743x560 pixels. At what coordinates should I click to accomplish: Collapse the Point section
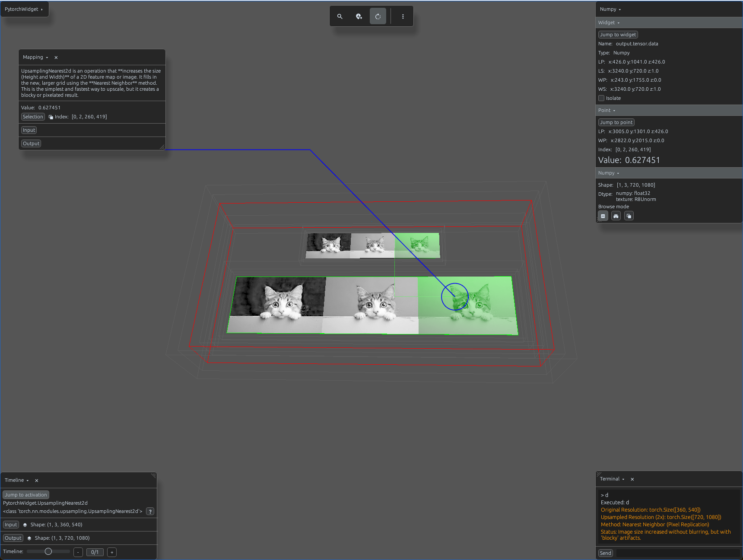606,110
